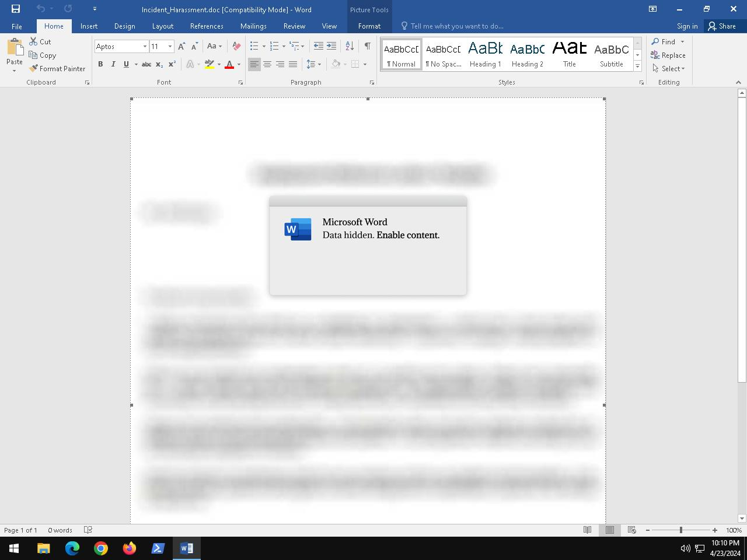Apply strikethrough formatting
The width and height of the screenshot is (747, 560).
(x=147, y=64)
